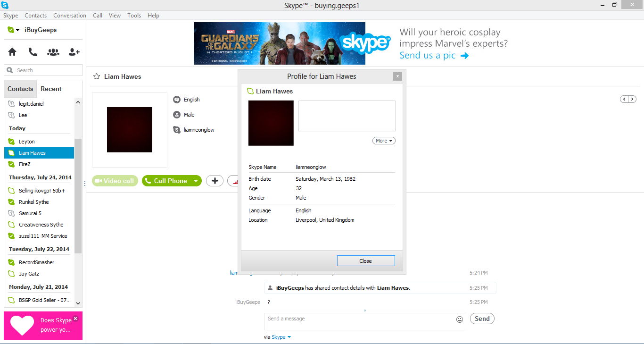Open the via Skype dropdown
The height and width of the screenshot is (344, 644).
coord(281,337)
